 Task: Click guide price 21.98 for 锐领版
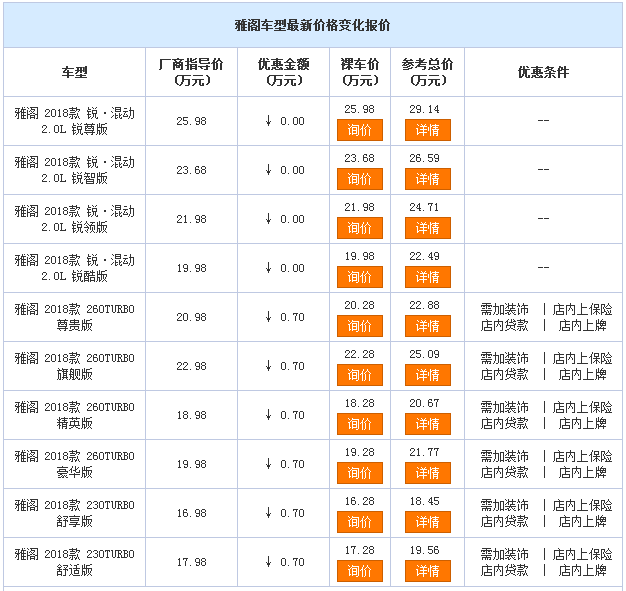click(192, 219)
